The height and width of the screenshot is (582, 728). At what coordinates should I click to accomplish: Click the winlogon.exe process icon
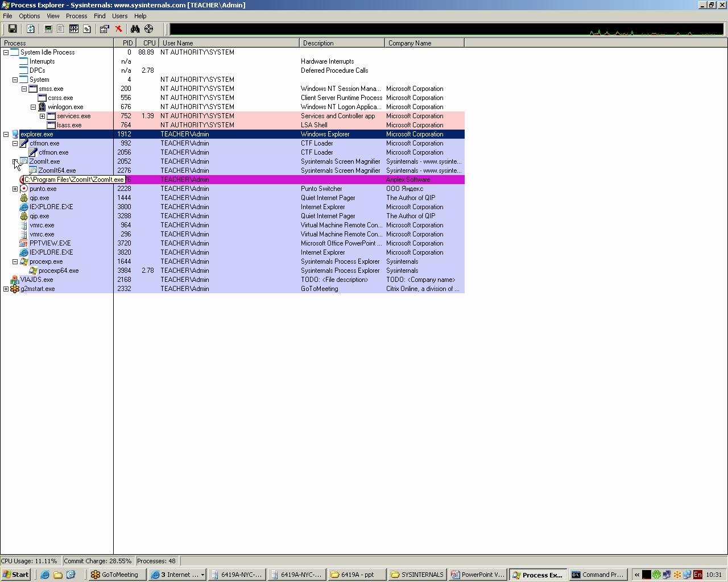click(x=42, y=107)
